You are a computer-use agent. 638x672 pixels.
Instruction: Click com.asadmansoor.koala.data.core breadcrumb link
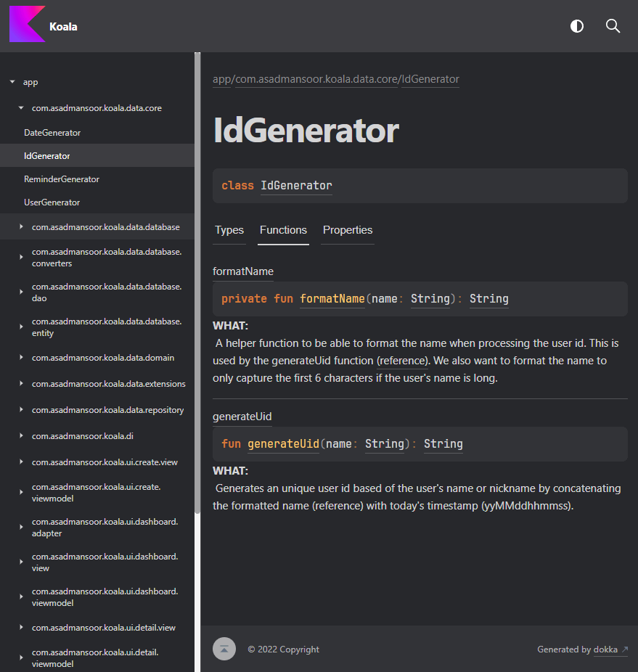tap(316, 79)
